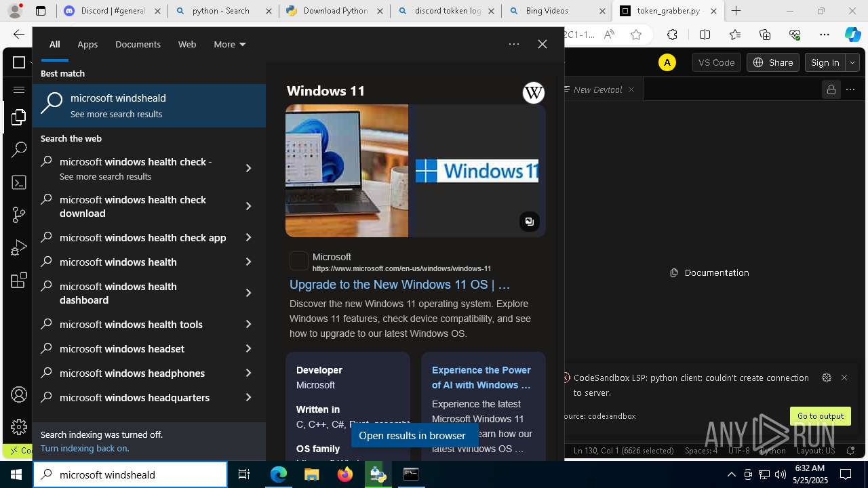Click the Read aloud icon in address bar
Viewport: 868px width, 488px height.
pyautogui.click(x=609, y=35)
